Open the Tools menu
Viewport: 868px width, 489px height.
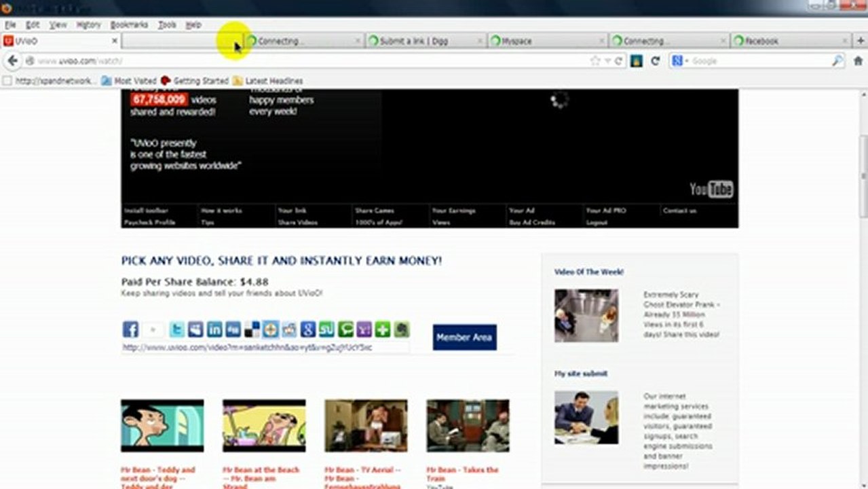pyautogui.click(x=167, y=24)
